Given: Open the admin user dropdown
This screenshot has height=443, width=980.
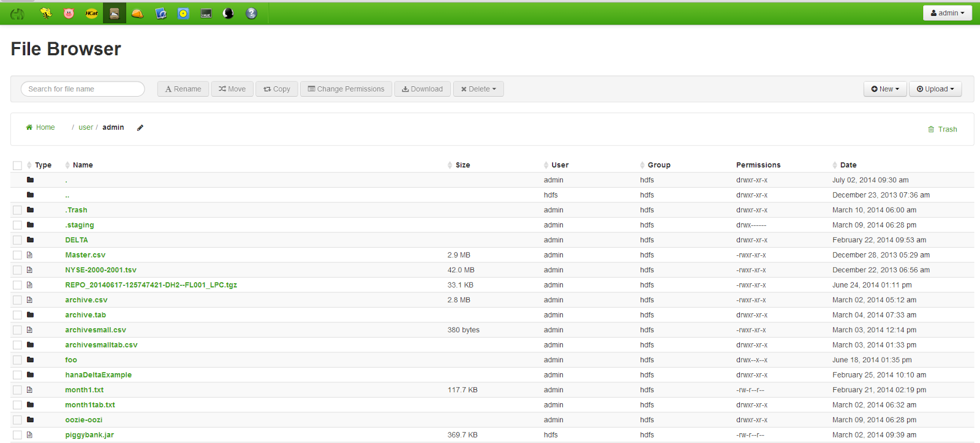Looking at the screenshot, I should tap(947, 13).
